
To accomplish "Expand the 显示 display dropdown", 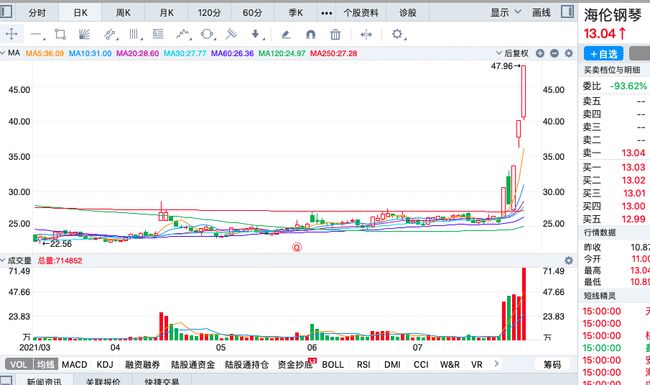I will [x=505, y=12].
